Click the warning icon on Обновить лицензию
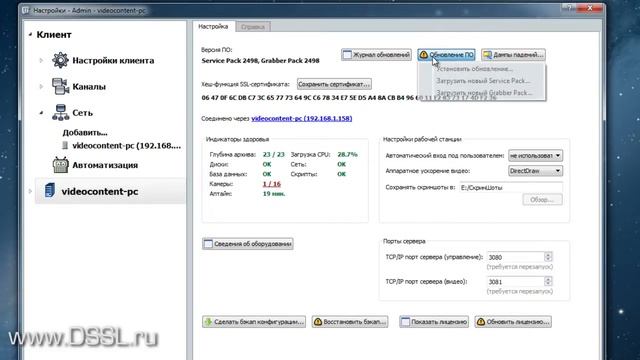 tap(481, 322)
